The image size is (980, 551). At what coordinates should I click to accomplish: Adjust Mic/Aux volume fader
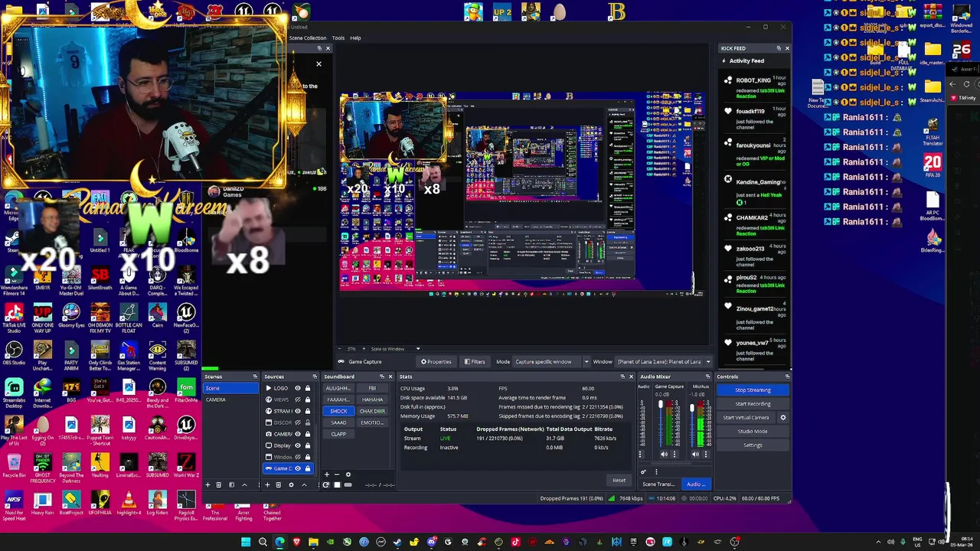(x=692, y=408)
